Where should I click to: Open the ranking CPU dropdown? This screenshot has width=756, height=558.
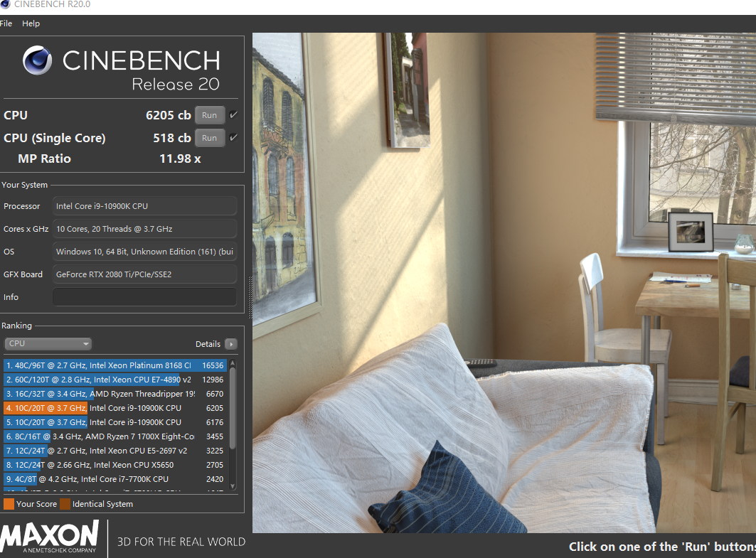(48, 343)
